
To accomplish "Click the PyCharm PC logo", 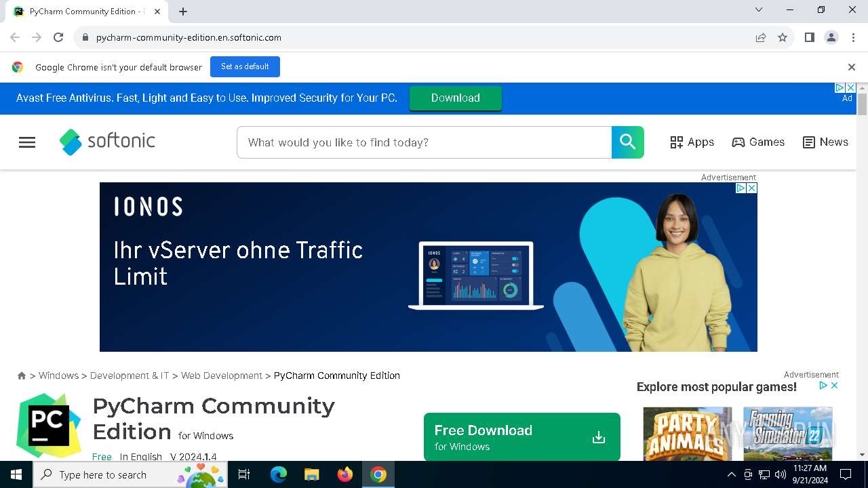I will 49,426.
